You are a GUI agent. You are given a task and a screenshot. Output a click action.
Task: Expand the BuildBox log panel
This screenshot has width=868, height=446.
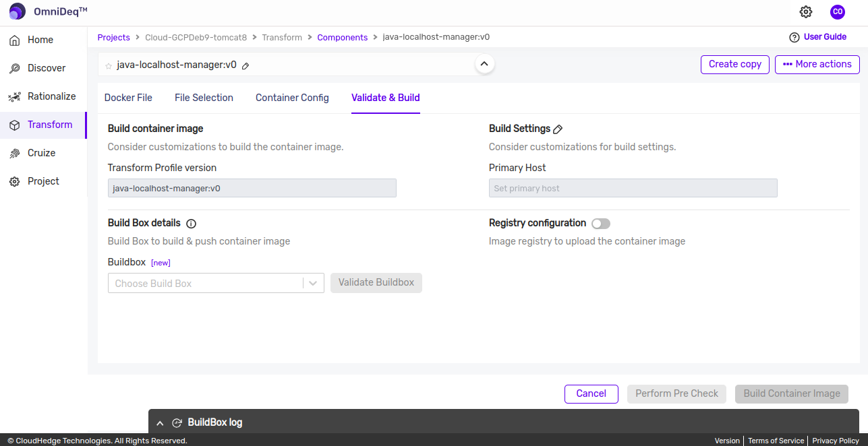pos(160,423)
